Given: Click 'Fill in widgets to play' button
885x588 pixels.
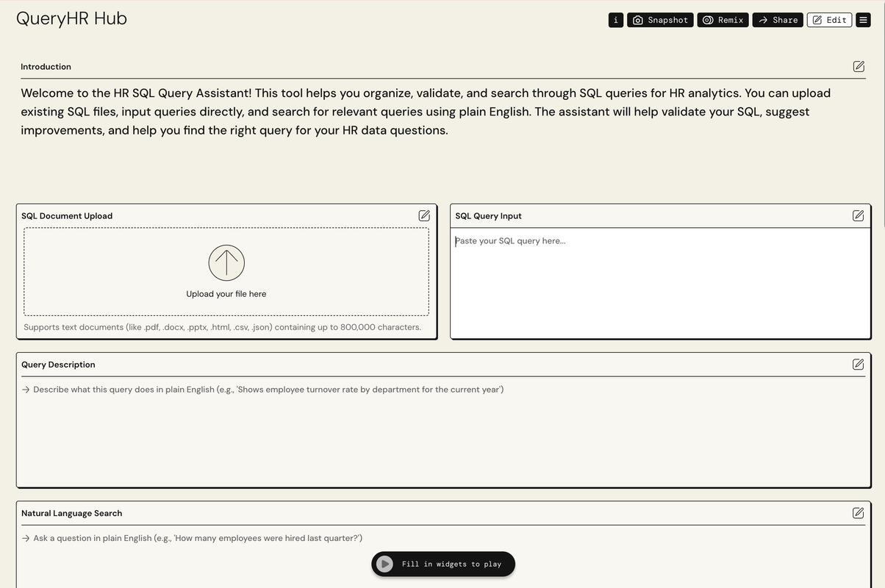Looking at the screenshot, I should point(443,564).
